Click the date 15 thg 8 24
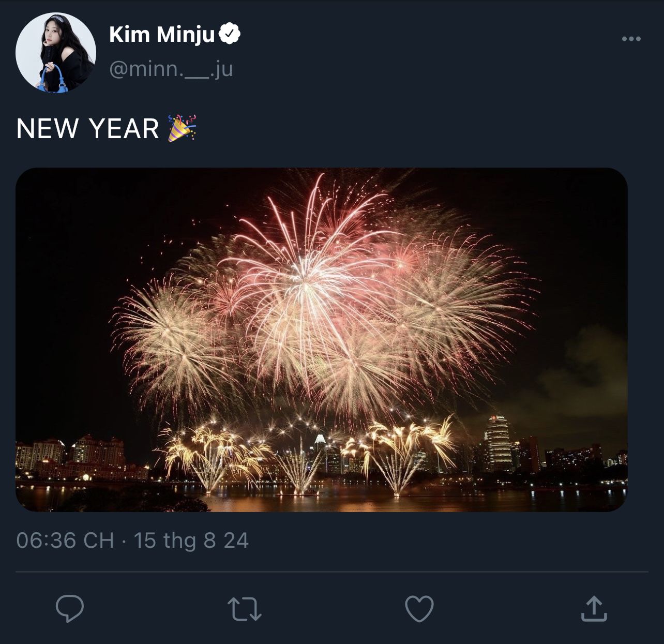 point(191,541)
